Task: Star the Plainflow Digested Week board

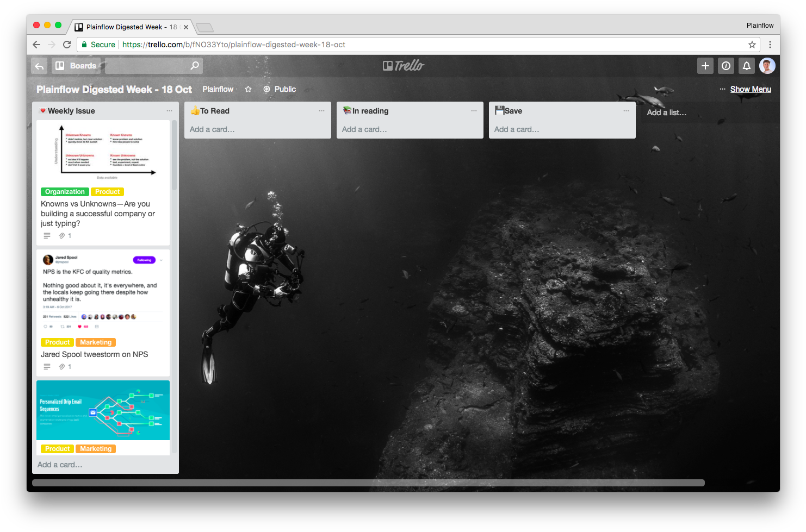Action: pyautogui.click(x=248, y=89)
